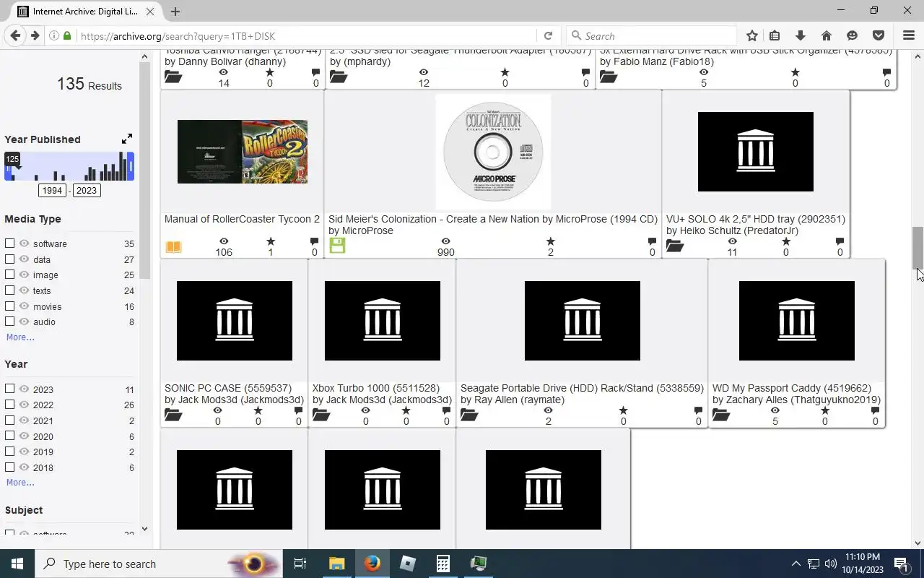
Task: Open Calculator from the taskbar
Action: 443,564
